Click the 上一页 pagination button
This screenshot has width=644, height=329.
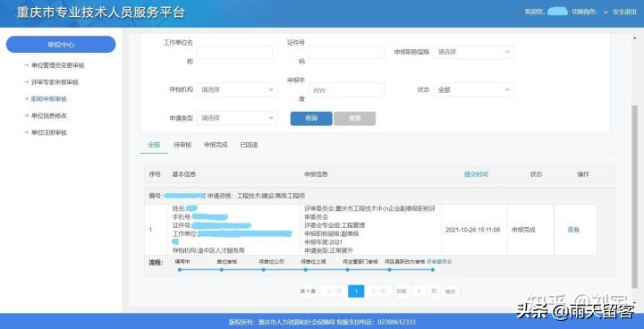pyautogui.click(x=334, y=291)
